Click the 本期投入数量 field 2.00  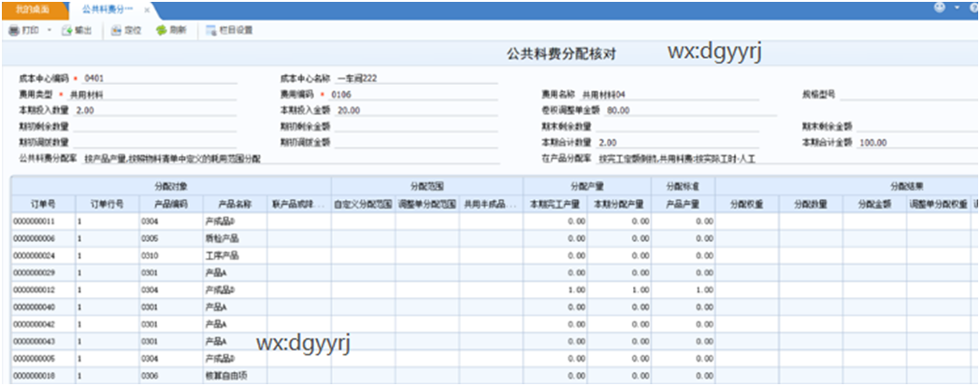(154, 110)
